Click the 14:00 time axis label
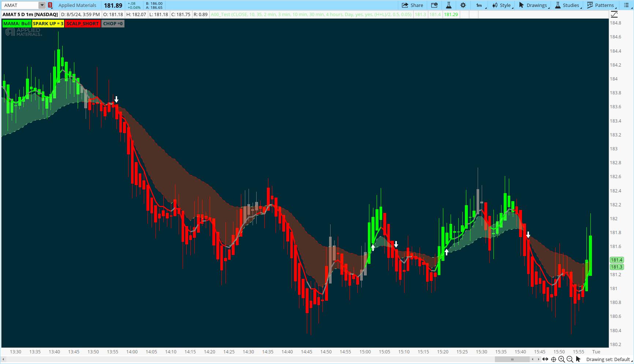The height and width of the screenshot is (364, 634). (132, 352)
